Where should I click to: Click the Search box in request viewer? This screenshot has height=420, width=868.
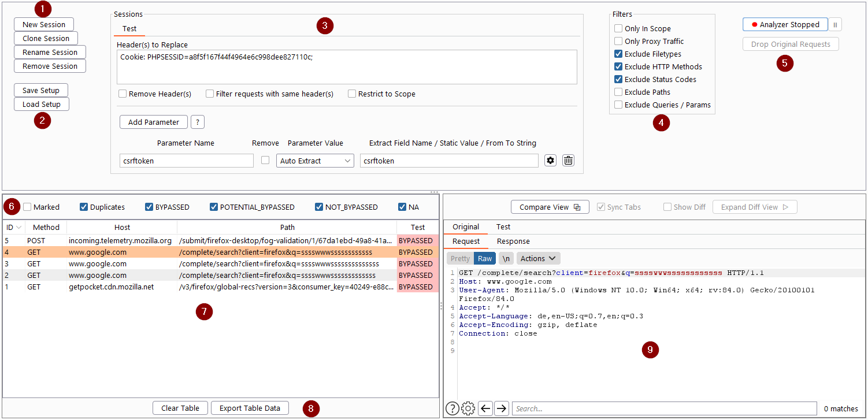click(x=665, y=408)
